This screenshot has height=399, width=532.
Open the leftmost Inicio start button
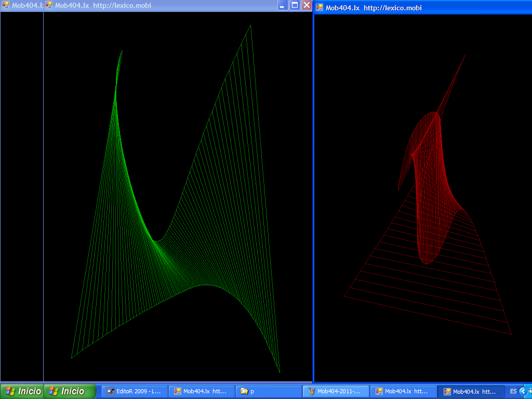click(x=23, y=391)
